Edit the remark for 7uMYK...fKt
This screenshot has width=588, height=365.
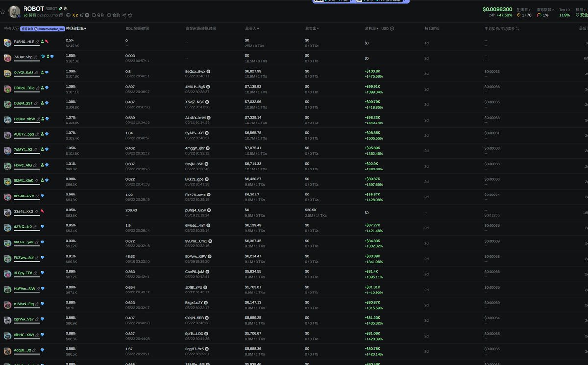[36, 150]
